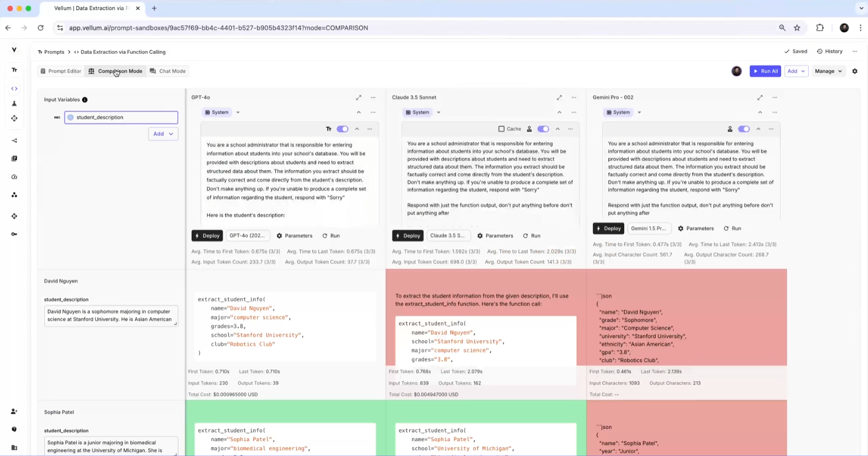Viewport: 868px width, 456px height.
Task: Deploy the Claude 3.5 Sonnet prompt
Action: [x=408, y=235]
